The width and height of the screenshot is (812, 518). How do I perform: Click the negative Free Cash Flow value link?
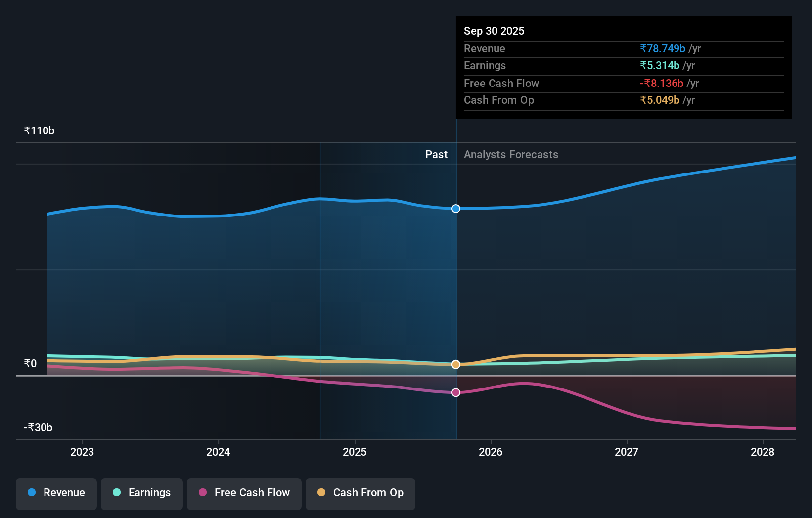point(661,83)
